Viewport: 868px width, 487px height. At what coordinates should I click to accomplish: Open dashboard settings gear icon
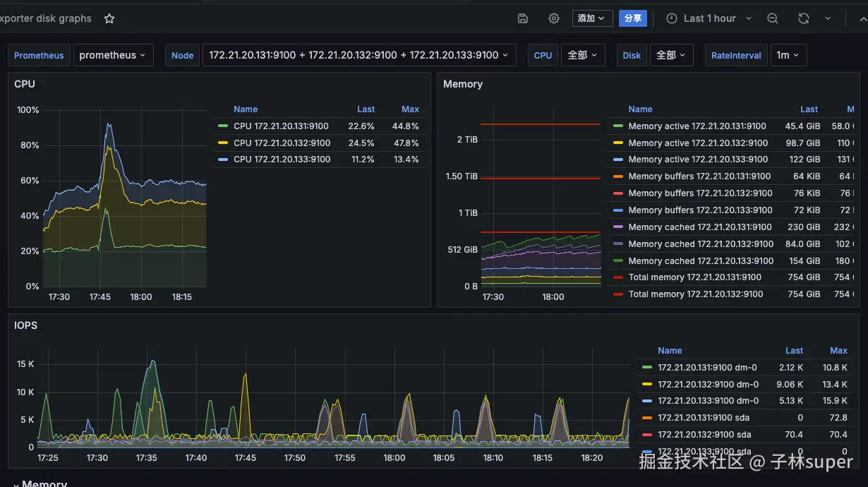coord(554,18)
